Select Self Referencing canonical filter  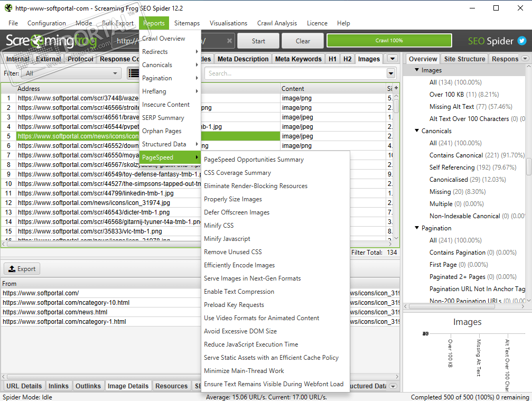(473, 167)
